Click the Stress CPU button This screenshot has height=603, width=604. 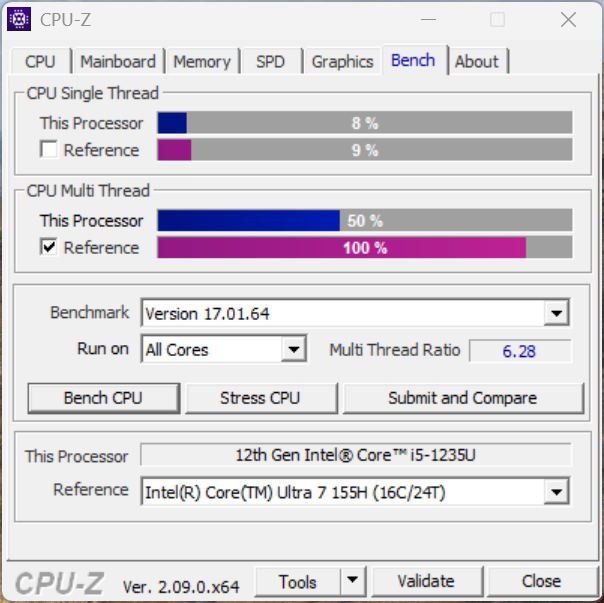point(260,398)
